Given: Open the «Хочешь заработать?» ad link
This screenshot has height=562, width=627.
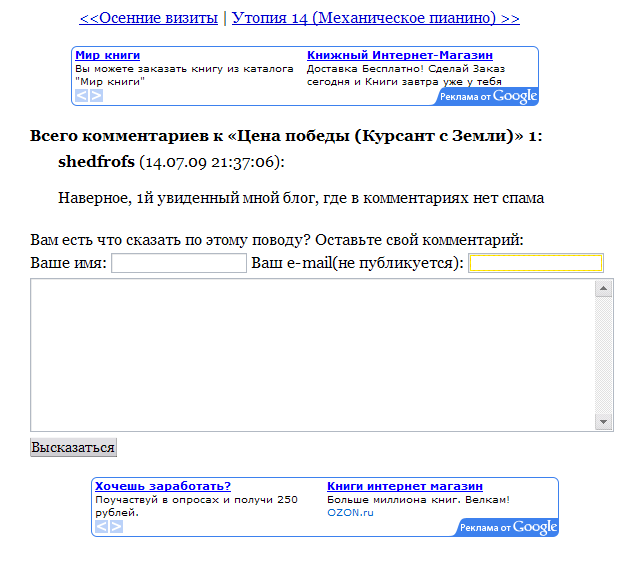Looking at the screenshot, I should (x=163, y=486).
